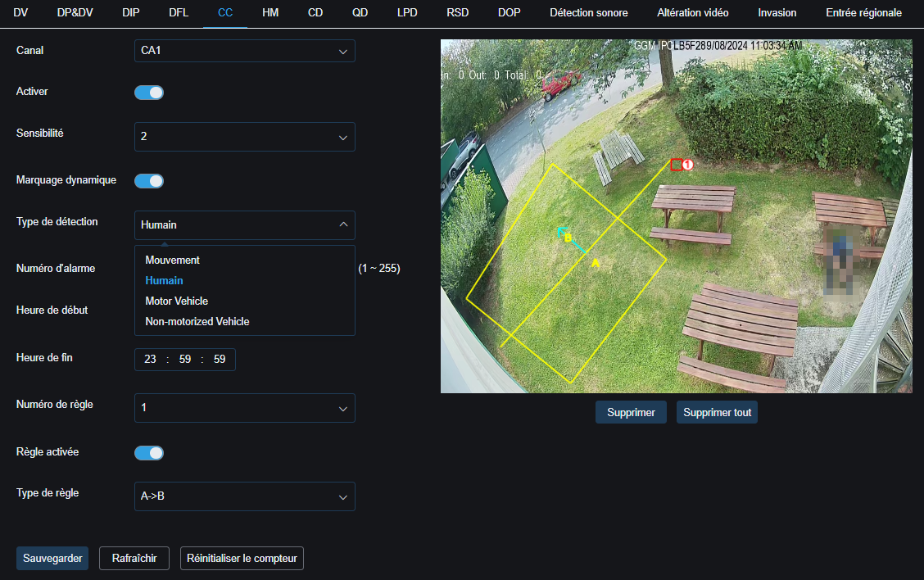The height and width of the screenshot is (580, 924).
Task: Open the Numéro de règle dropdown
Action: [244, 407]
